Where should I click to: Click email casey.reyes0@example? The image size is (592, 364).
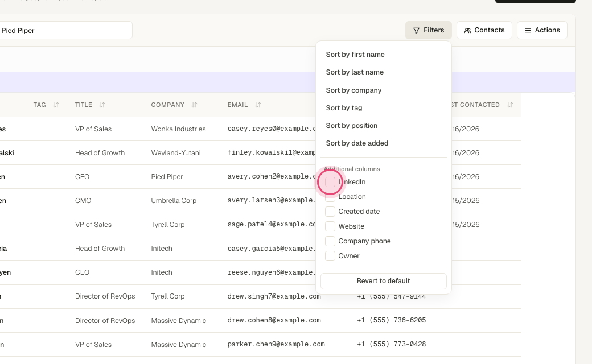point(272,129)
